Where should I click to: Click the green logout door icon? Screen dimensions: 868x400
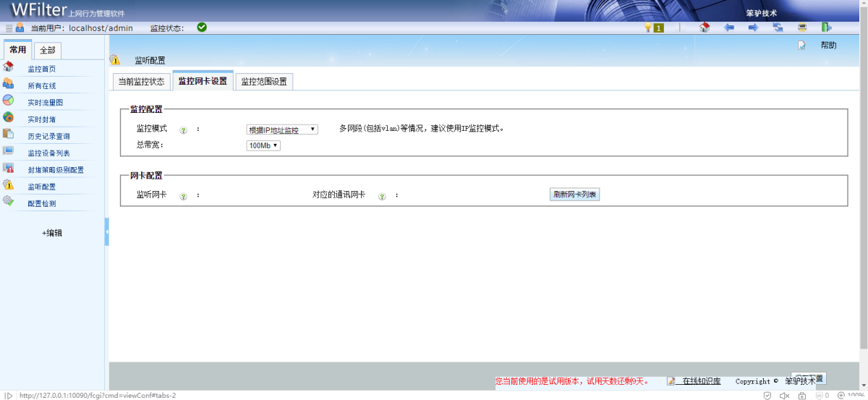point(826,27)
